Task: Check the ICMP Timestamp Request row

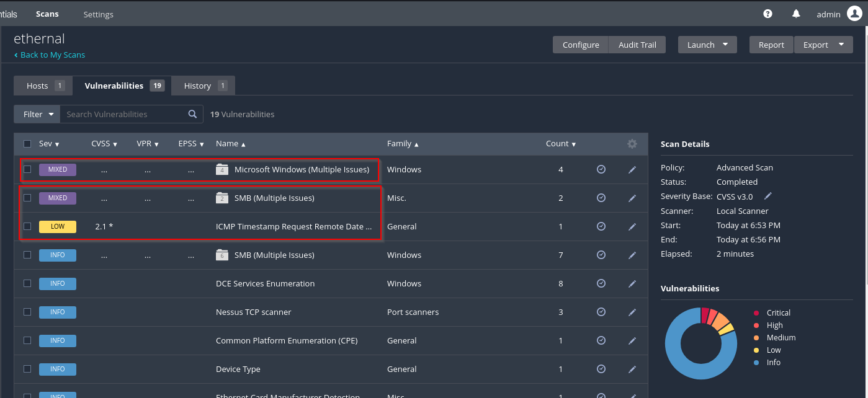Action: click(x=27, y=226)
